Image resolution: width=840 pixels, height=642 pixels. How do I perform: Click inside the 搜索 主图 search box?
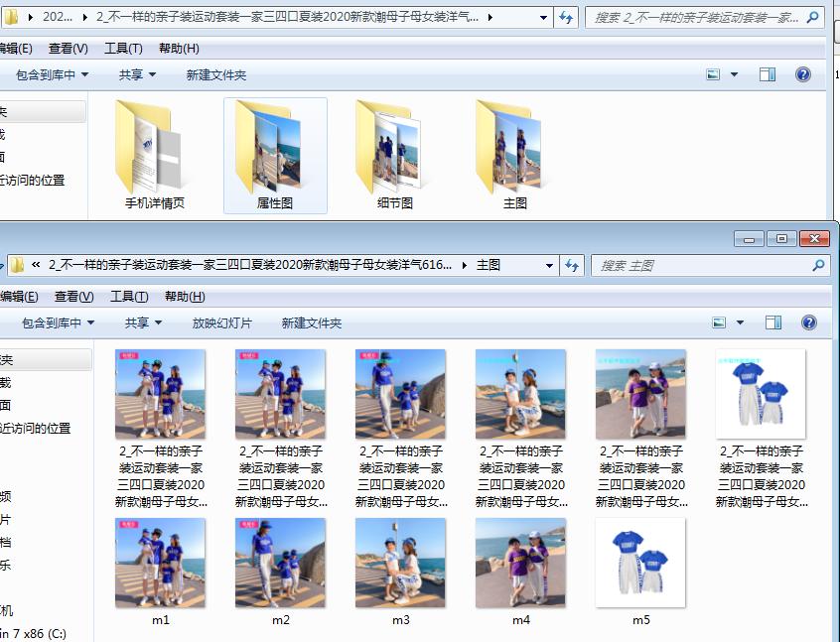[x=695, y=265]
